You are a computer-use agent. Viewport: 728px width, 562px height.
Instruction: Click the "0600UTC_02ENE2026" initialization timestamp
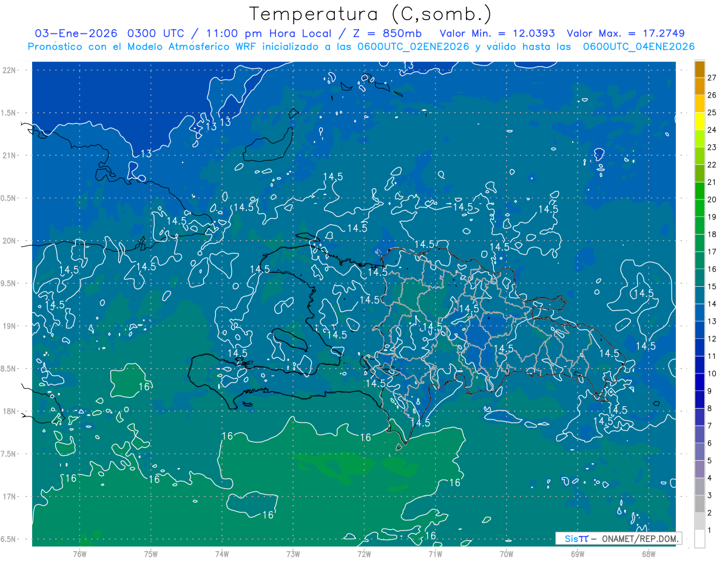413,47
